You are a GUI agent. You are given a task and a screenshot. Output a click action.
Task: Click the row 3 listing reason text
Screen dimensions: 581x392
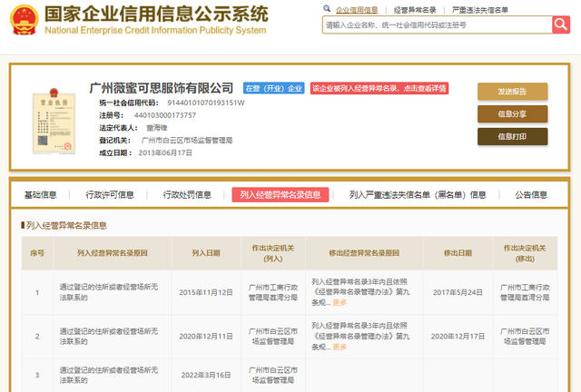point(109,375)
